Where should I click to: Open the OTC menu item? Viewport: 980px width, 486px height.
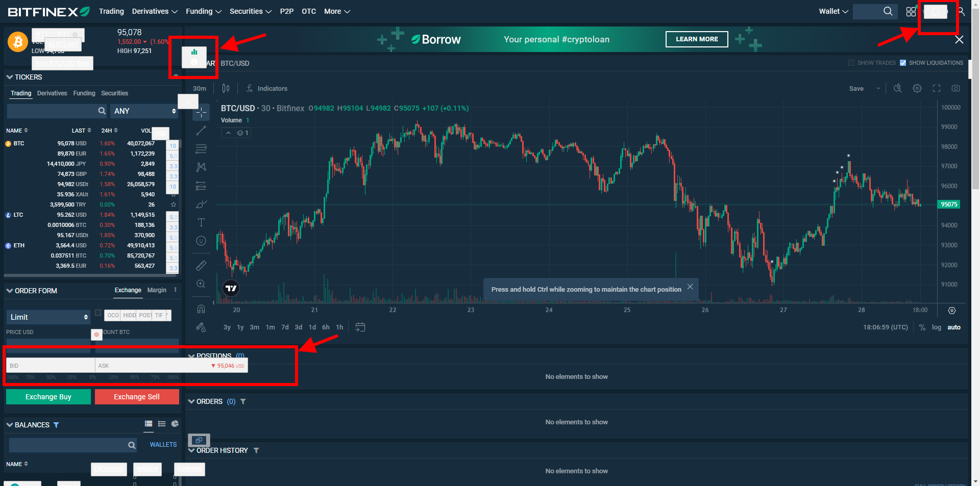(x=309, y=11)
